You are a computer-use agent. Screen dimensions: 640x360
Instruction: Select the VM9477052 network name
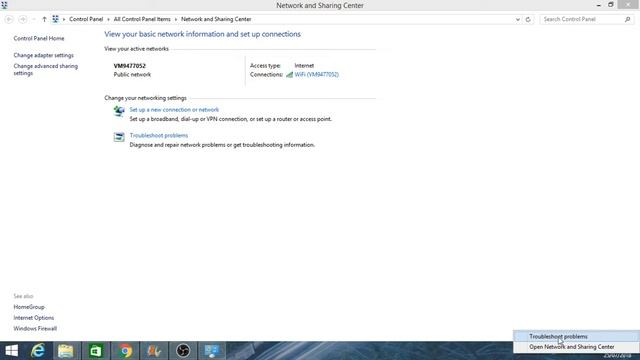point(129,66)
